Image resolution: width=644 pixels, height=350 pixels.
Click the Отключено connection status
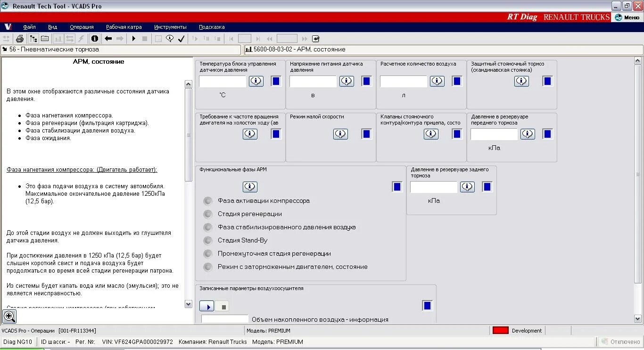(x=621, y=342)
